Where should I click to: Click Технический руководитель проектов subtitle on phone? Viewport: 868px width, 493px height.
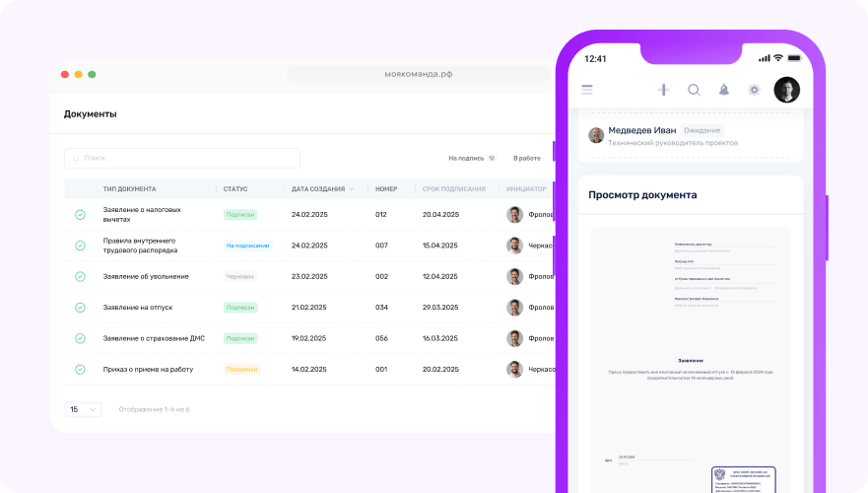673,143
